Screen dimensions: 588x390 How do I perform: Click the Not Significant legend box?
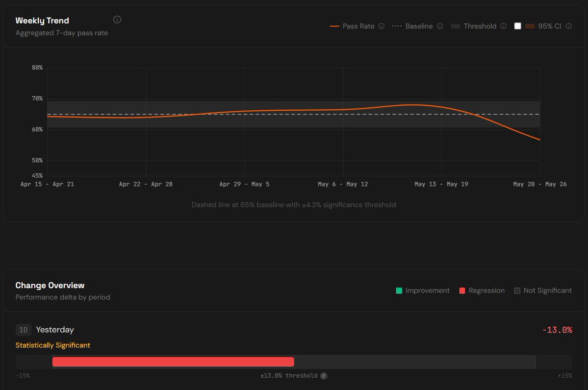[517, 291]
